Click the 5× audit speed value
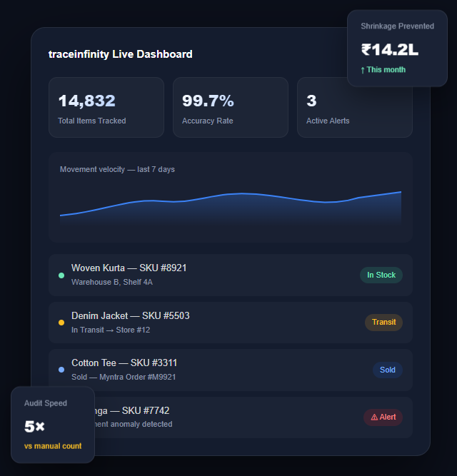The width and height of the screenshot is (457, 476). 34,427
